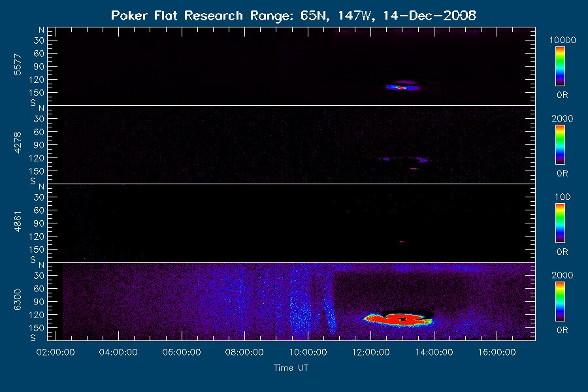The image size is (588, 392).
Task: Click the 4278 panel axis label
Action: coord(18,143)
